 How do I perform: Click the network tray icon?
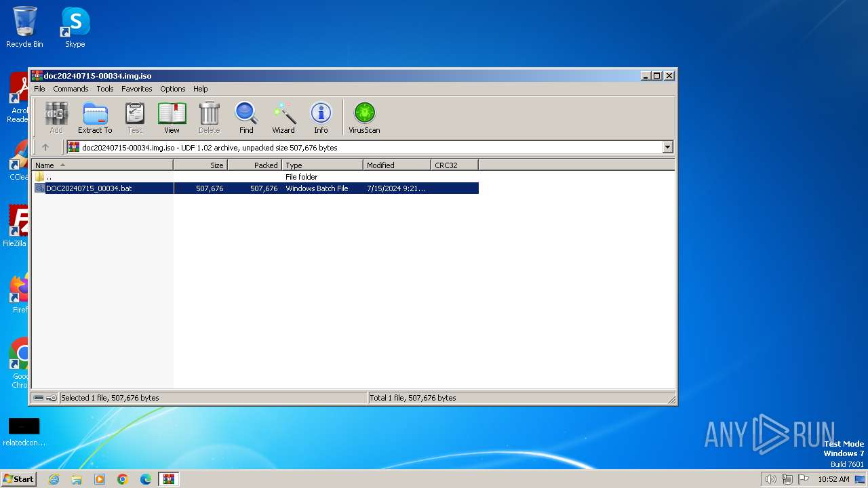tap(787, 479)
